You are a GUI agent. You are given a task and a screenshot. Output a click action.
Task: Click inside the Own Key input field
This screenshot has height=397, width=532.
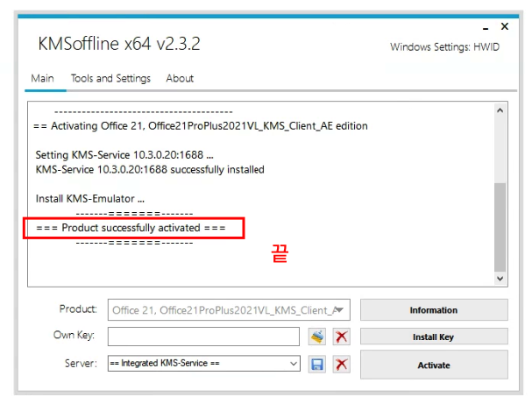click(203, 337)
